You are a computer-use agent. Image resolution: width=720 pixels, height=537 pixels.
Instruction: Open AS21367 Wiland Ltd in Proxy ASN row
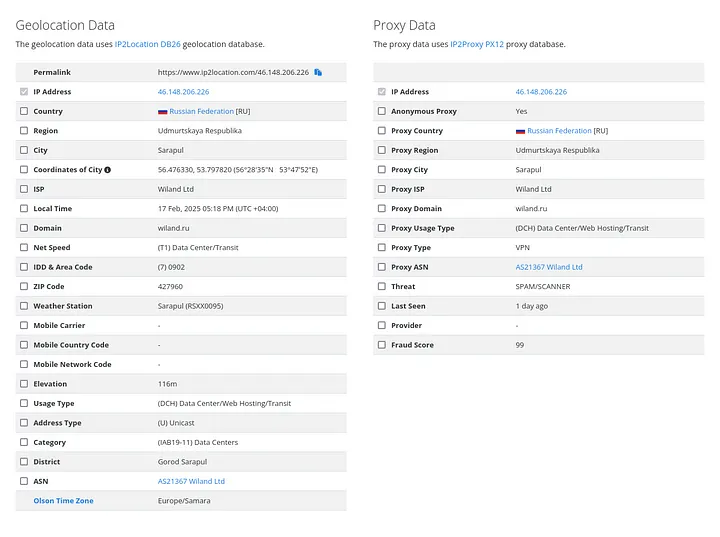(x=549, y=267)
